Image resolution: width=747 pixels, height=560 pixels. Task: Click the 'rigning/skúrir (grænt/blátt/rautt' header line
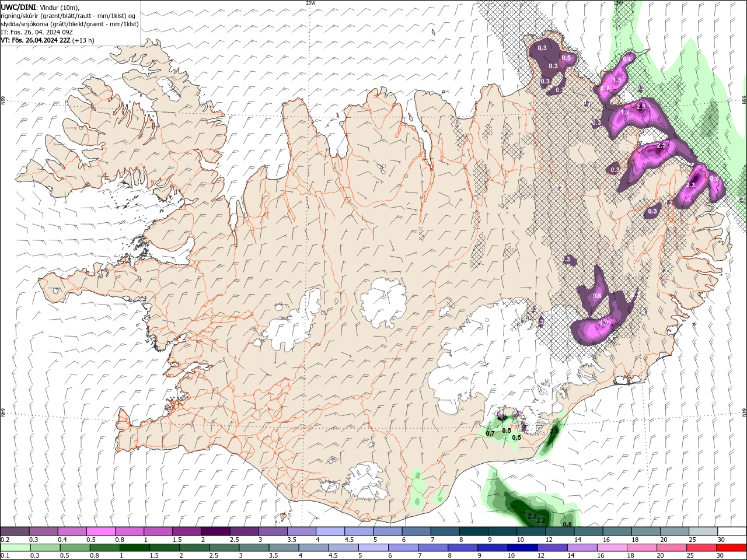[x=68, y=15]
